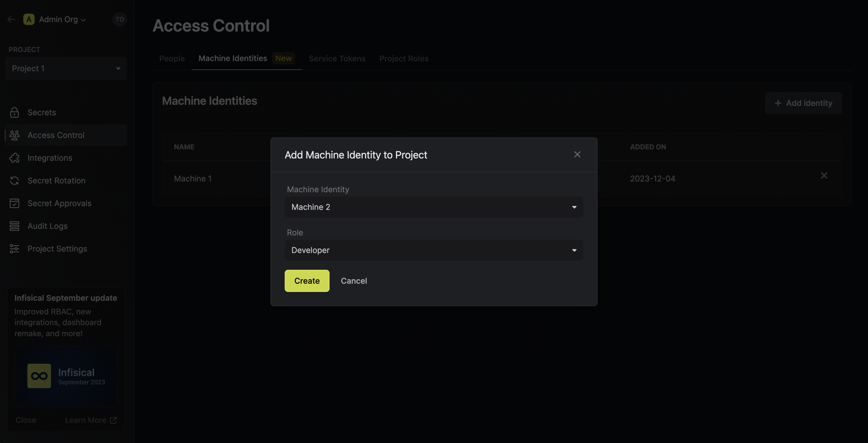Go to the Access Control sidebar item
Viewport: 868px width, 443px height.
(66, 135)
